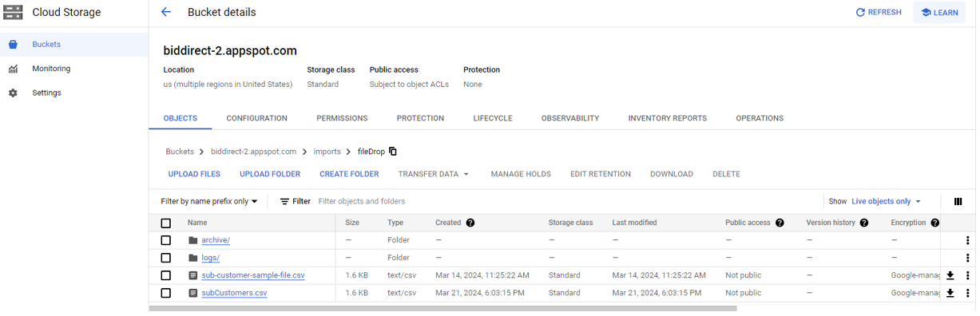Open the Live objects only dropdown

[886, 202]
